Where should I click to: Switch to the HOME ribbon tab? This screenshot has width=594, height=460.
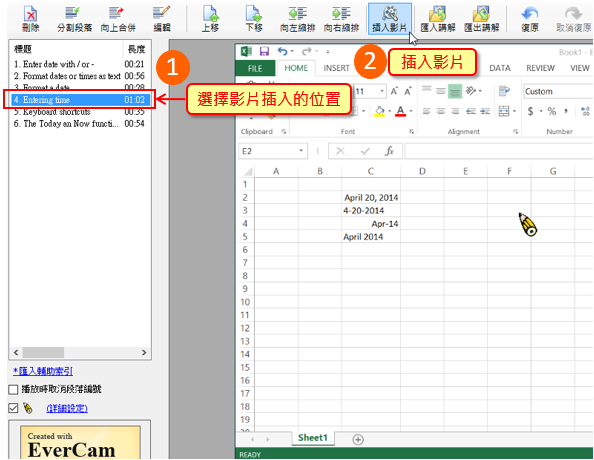click(296, 68)
